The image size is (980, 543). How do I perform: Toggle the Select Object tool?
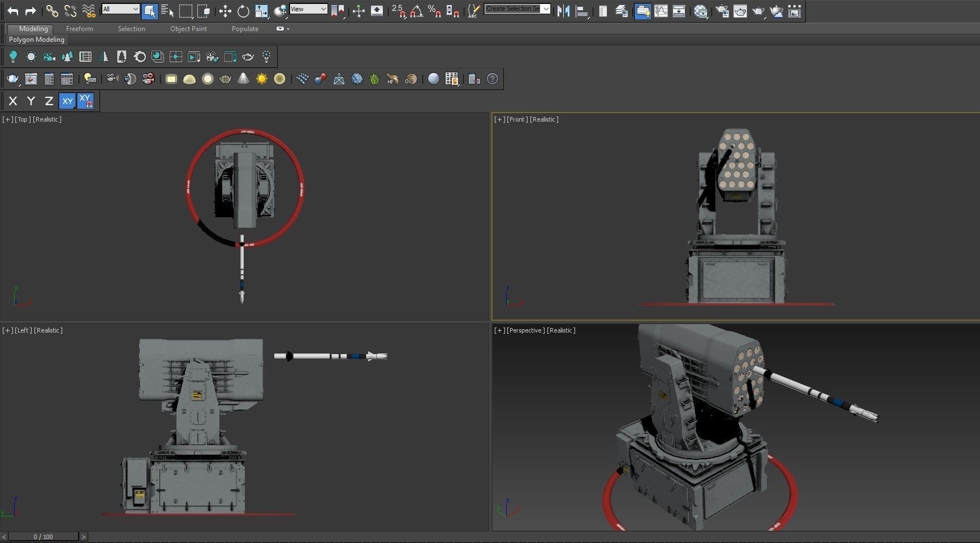pos(150,11)
